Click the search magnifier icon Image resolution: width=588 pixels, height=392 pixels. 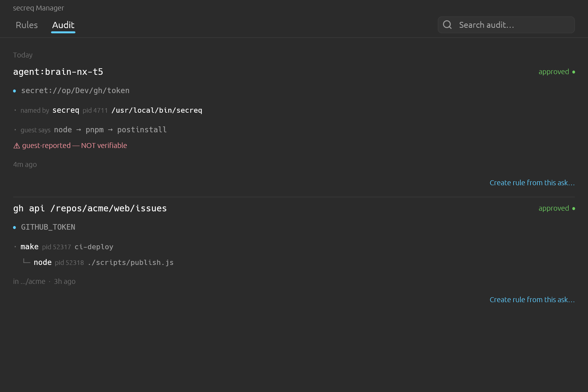point(447,25)
